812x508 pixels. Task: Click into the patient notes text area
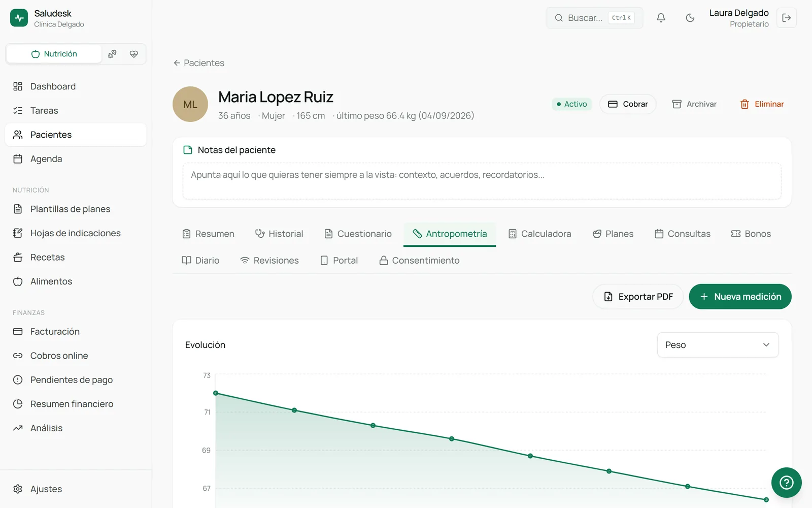[482, 181]
